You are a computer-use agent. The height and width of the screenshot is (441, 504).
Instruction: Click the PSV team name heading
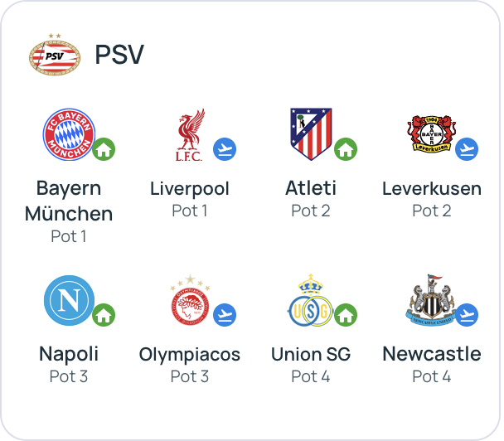(119, 55)
